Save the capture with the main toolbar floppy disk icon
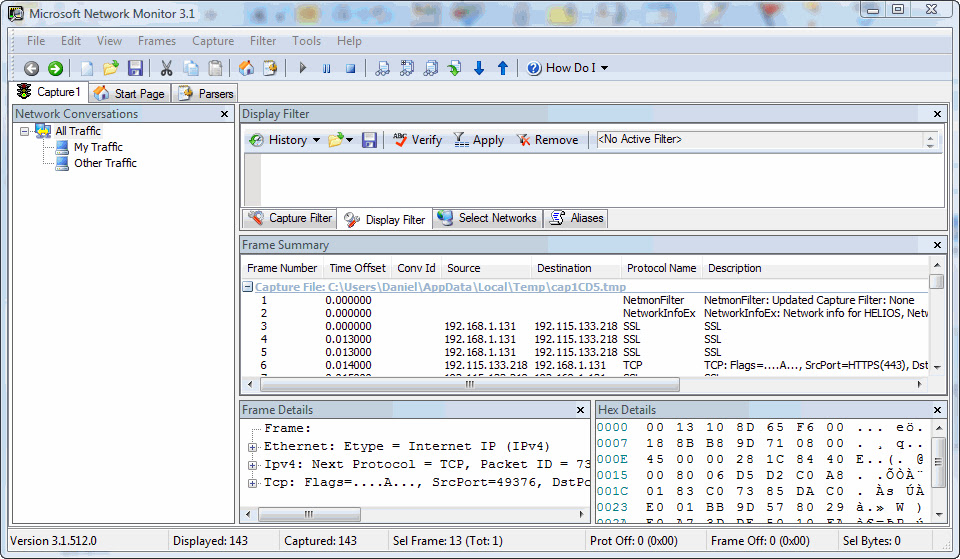Viewport: 960px width, 559px height. (135, 68)
